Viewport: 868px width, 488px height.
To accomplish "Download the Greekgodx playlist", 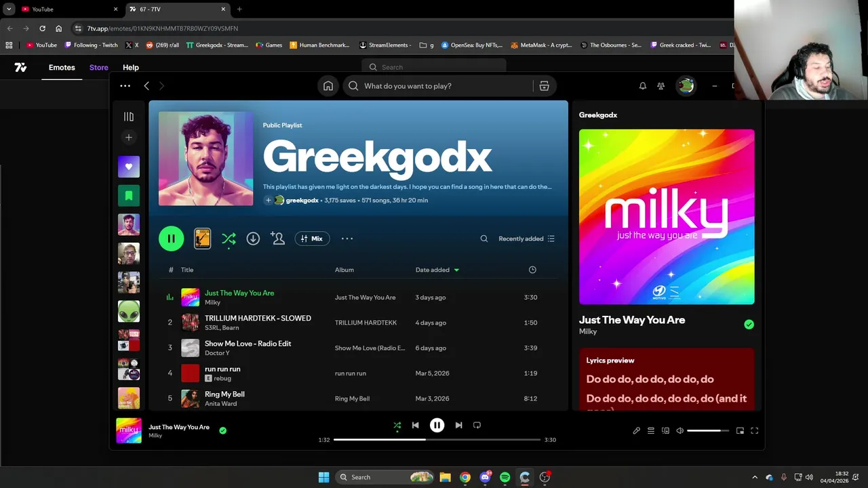I will (253, 239).
